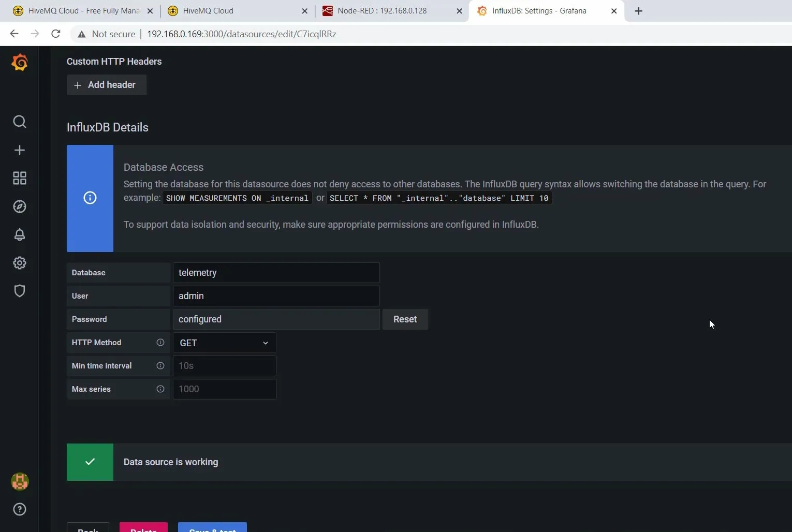Select the InfluxDB Details heading
The image size is (792, 532).
coord(108,127)
